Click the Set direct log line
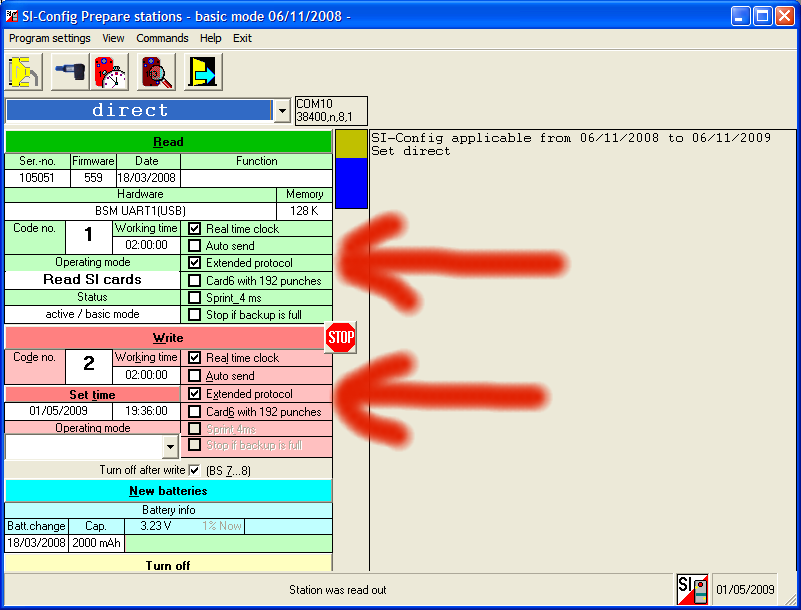The width and height of the screenshot is (801, 610). pos(411,151)
